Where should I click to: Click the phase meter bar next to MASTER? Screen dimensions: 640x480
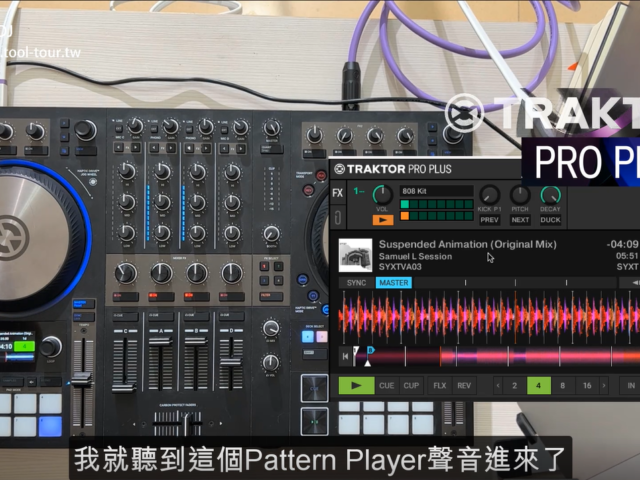(515, 283)
